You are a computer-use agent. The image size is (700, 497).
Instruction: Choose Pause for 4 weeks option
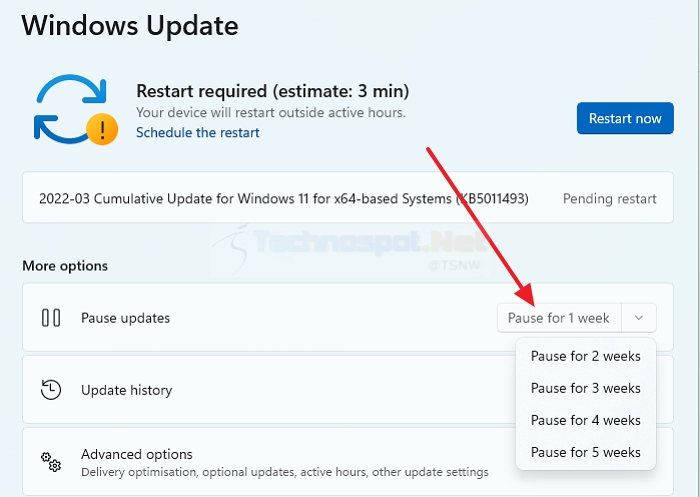[x=586, y=421]
